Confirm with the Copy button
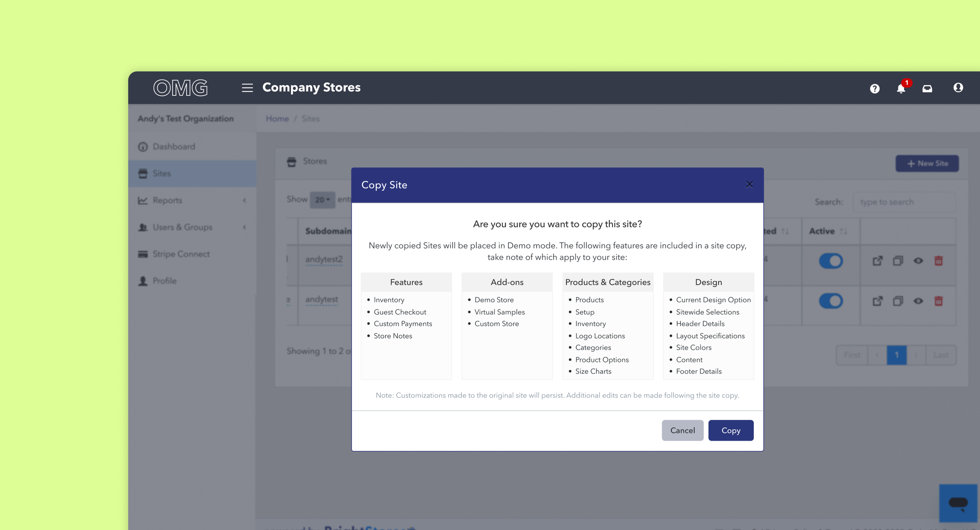The height and width of the screenshot is (530, 980). pyautogui.click(x=730, y=430)
